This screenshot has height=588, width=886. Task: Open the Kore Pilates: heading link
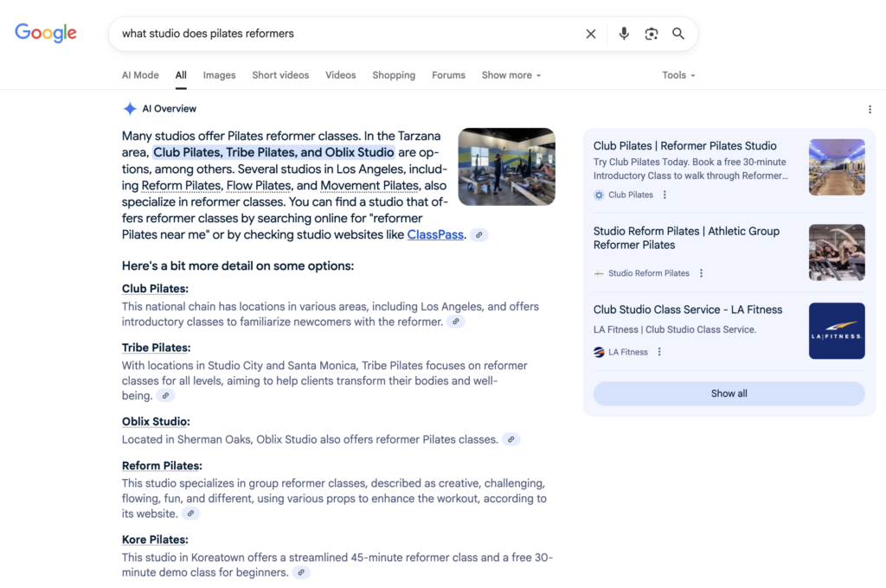pos(155,540)
